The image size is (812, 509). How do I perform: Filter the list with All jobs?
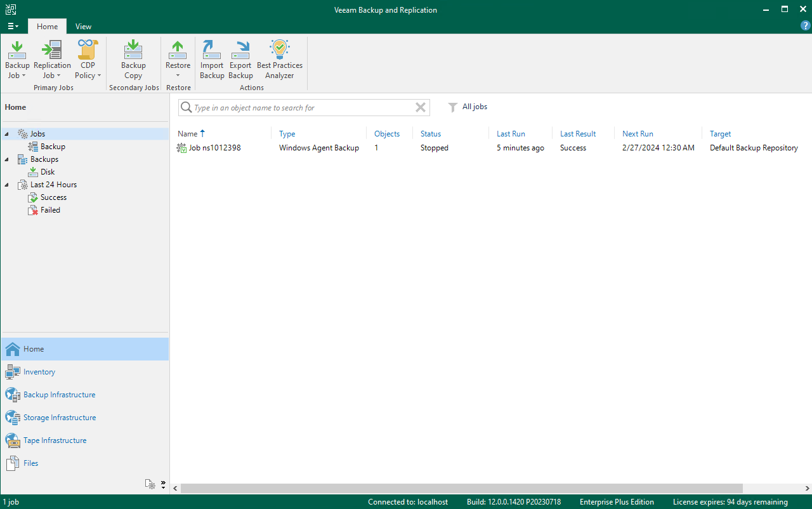tap(468, 107)
